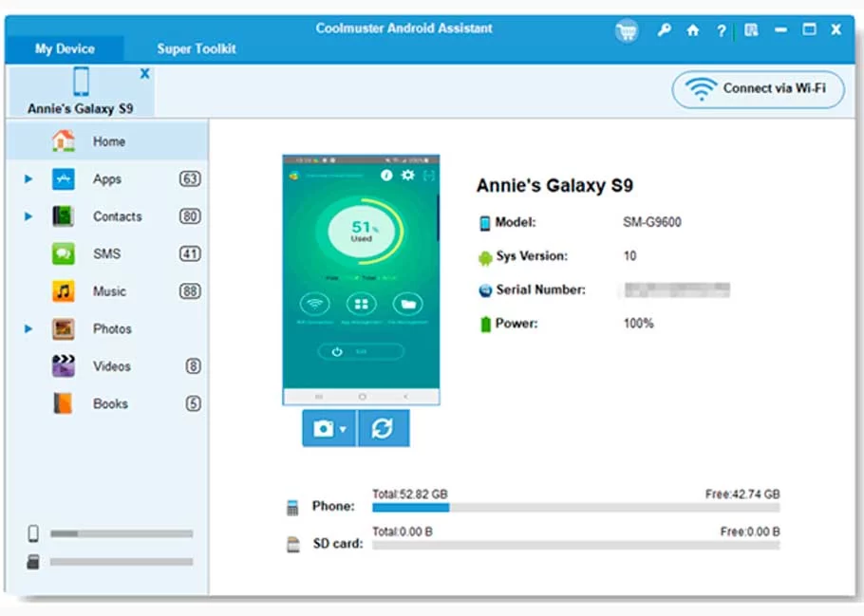This screenshot has height=616, width=864.
Task: Click the key registration icon
Action: click(664, 29)
